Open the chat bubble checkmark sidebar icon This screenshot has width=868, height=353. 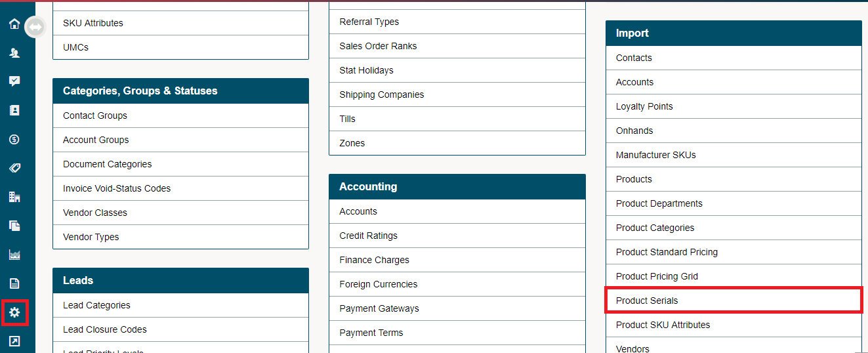[14, 81]
